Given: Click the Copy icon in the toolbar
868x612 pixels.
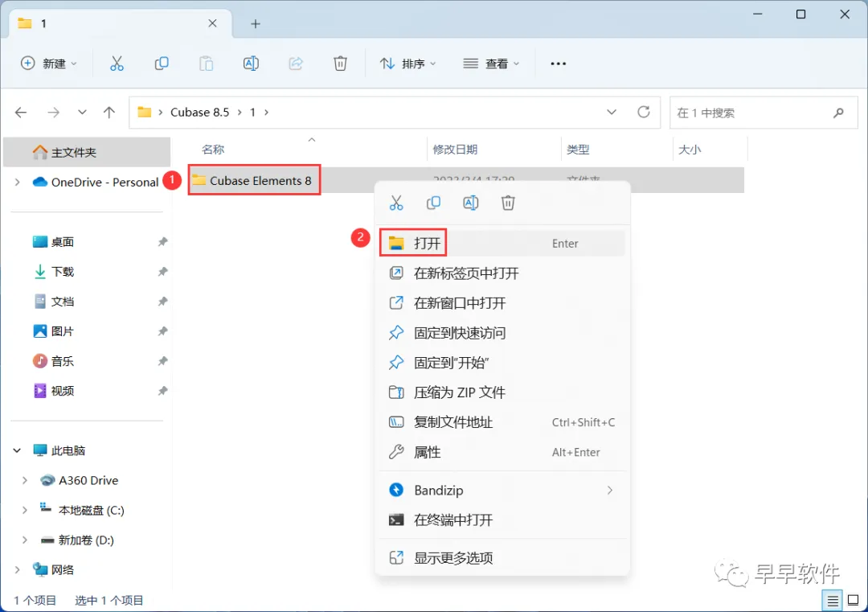Looking at the screenshot, I should (161, 64).
